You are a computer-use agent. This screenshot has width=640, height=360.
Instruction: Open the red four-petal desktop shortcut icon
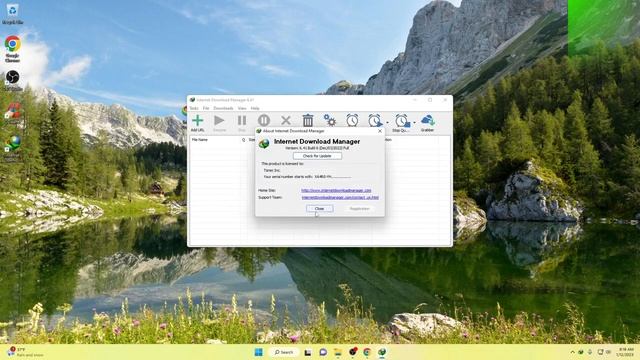pyautogui.click(x=13, y=112)
